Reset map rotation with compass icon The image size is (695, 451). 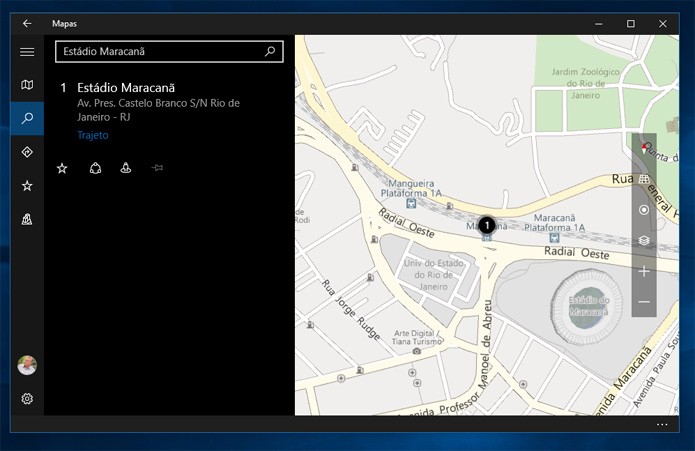(x=644, y=148)
